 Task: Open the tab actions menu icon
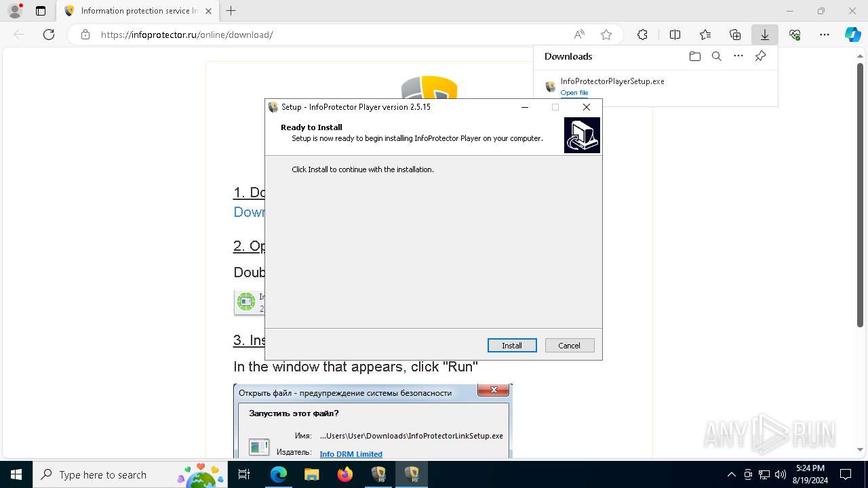pos(41,11)
